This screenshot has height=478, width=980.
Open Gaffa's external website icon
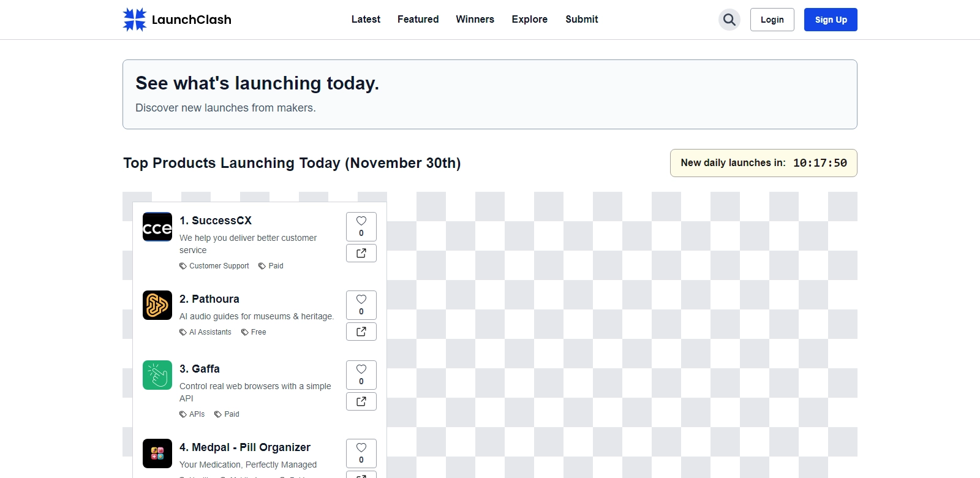click(x=361, y=401)
